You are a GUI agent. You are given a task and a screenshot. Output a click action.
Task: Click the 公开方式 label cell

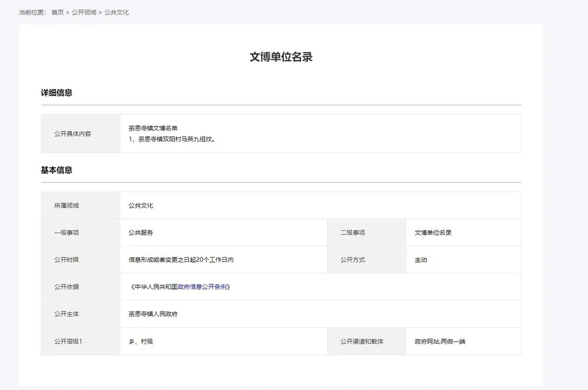pos(367,259)
